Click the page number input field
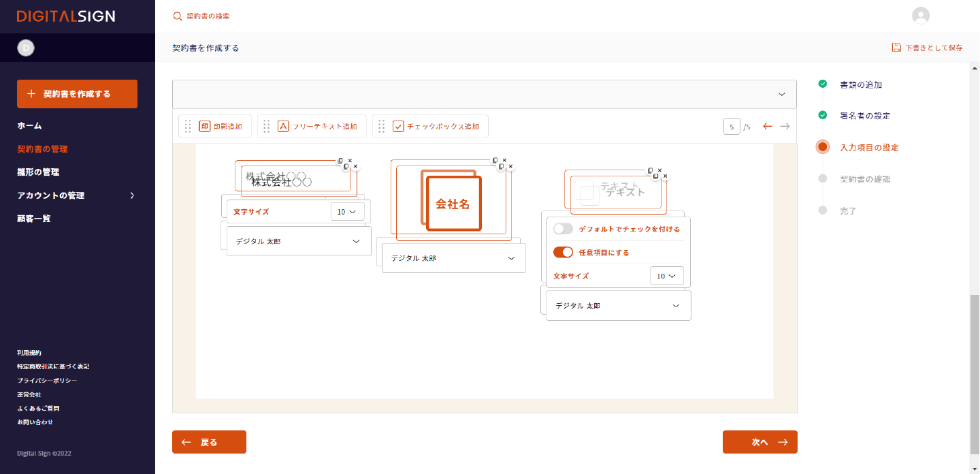This screenshot has width=980, height=474. pyautogui.click(x=731, y=127)
